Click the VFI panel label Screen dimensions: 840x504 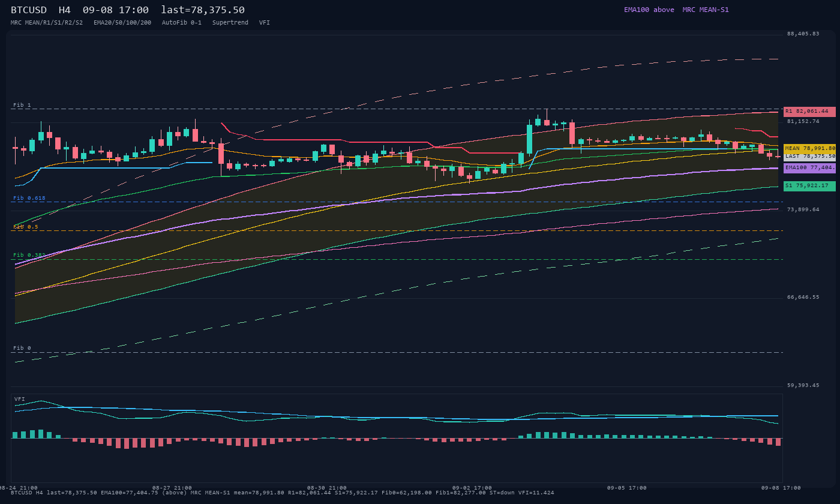pos(20,399)
